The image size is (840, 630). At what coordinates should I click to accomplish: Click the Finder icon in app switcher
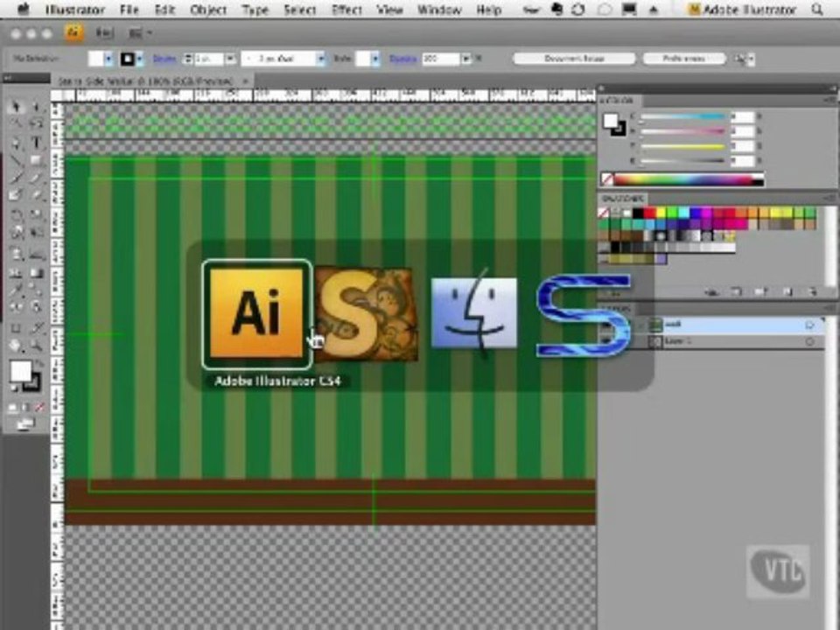tap(474, 312)
